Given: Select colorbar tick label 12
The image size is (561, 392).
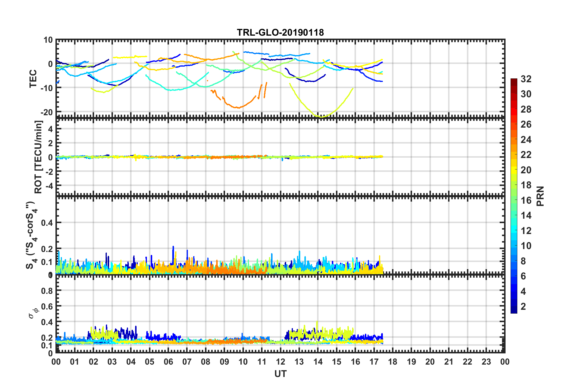Looking at the screenshot, I should coord(526,230).
